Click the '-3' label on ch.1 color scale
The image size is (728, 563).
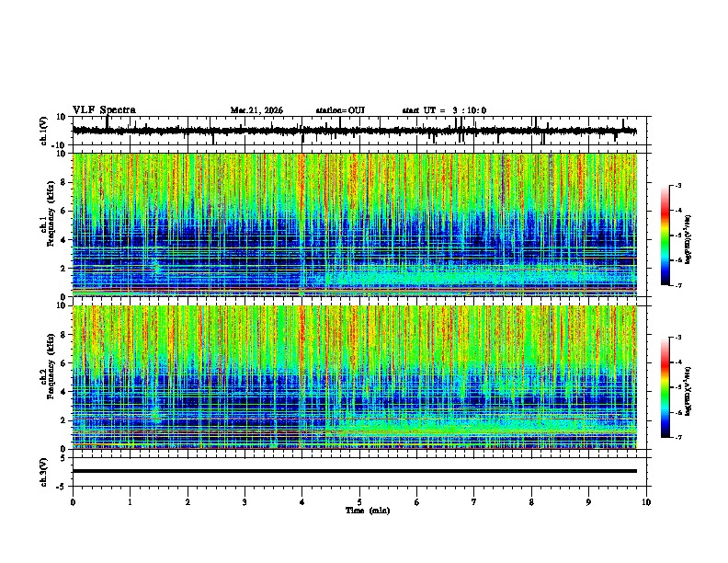click(x=677, y=186)
